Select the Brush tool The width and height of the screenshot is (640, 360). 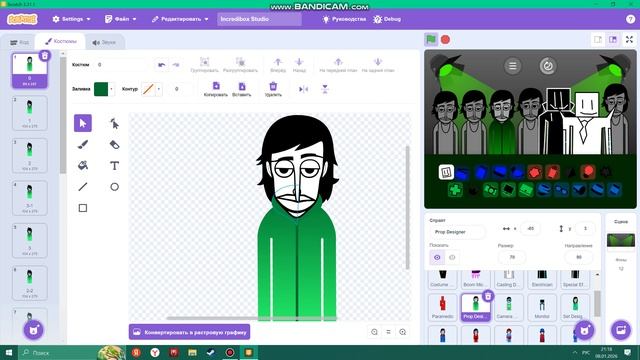83,144
